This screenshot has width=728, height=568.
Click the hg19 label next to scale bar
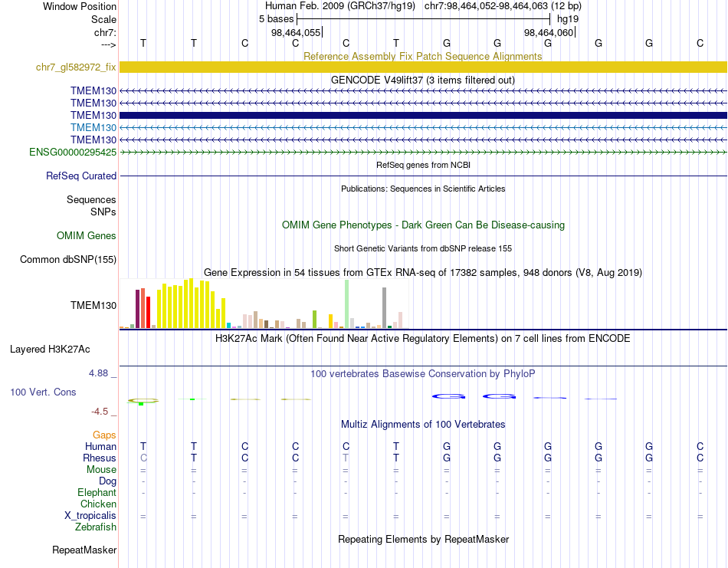(568, 19)
